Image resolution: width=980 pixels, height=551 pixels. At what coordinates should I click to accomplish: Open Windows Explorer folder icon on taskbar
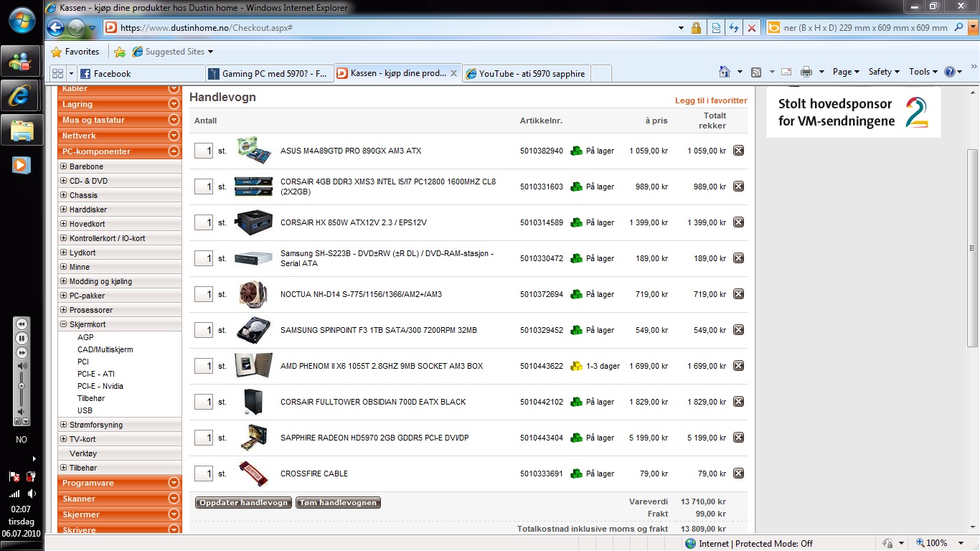tap(22, 130)
